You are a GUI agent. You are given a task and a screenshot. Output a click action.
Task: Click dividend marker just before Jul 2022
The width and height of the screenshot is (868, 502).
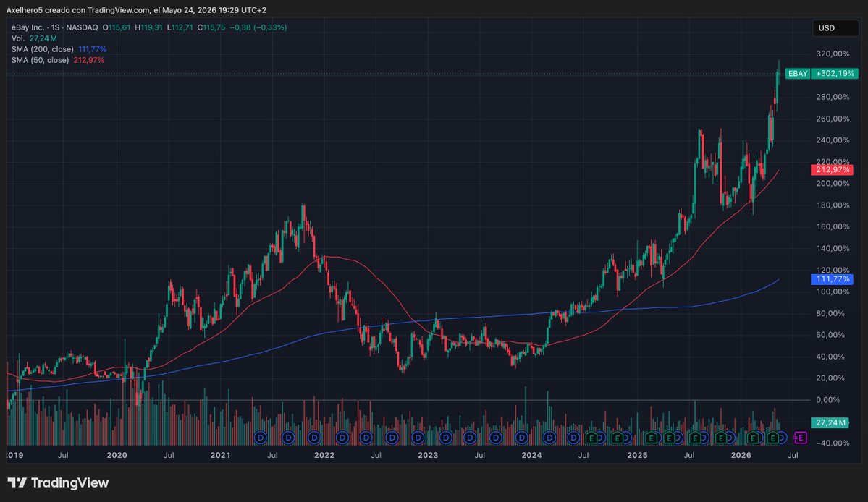tap(366, 438)
